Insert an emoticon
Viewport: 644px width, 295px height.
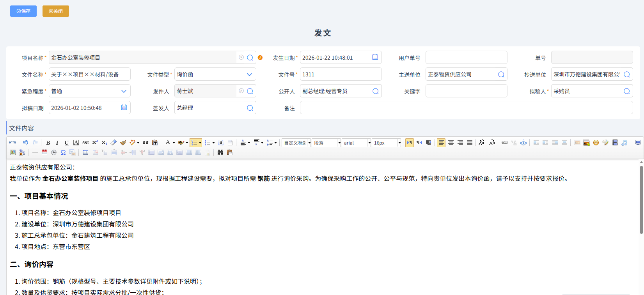tap(596, 143)
